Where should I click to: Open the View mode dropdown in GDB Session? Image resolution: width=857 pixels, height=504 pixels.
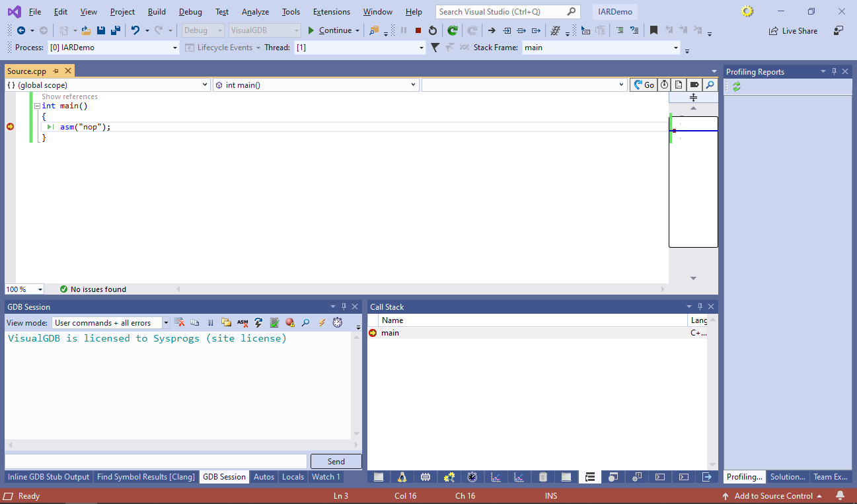tap(110, 323)
